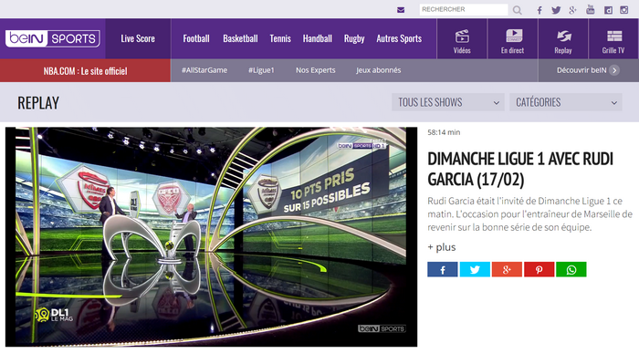639x364 pixels.
Task: Open the Instagram icon in the header
Action: (623, 10)
